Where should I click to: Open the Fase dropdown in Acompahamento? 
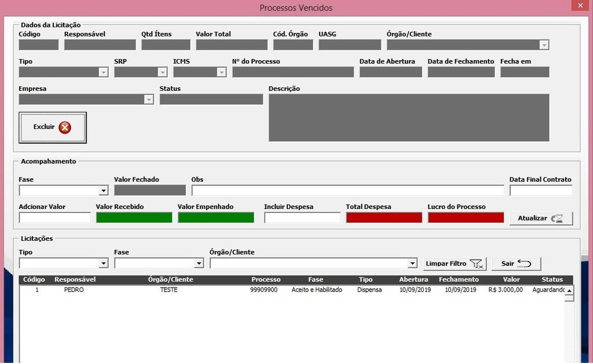103,190
